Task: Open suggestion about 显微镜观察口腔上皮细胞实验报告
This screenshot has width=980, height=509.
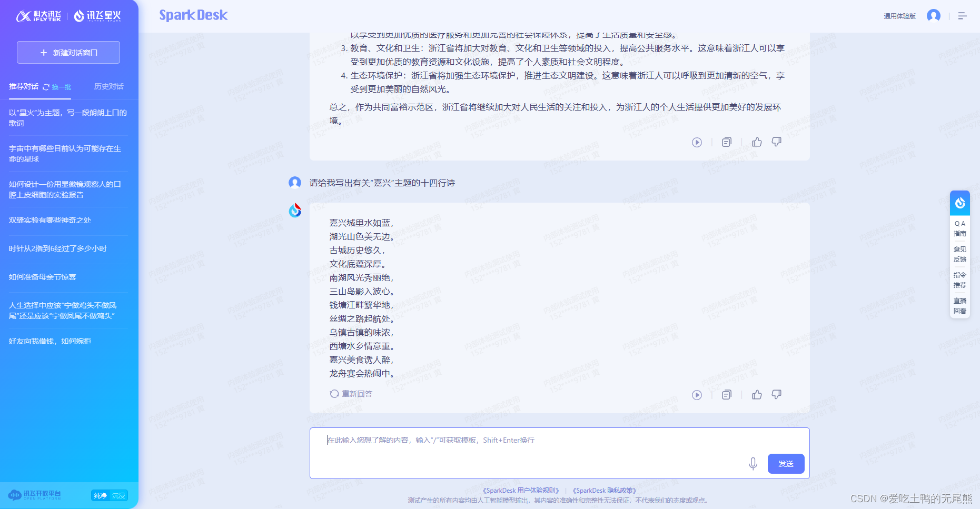Action: pyautogui.click(x=68, y=189)
